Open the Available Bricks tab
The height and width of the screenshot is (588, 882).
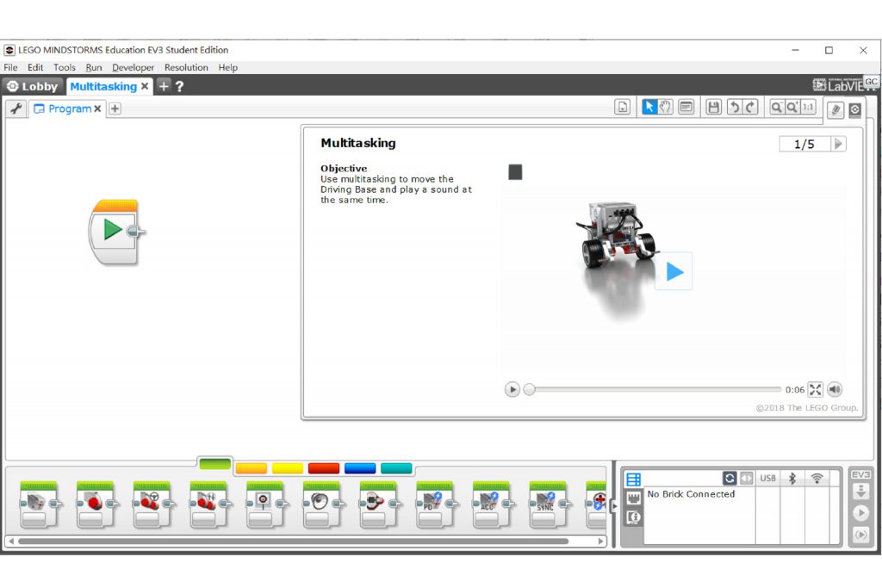633,480
